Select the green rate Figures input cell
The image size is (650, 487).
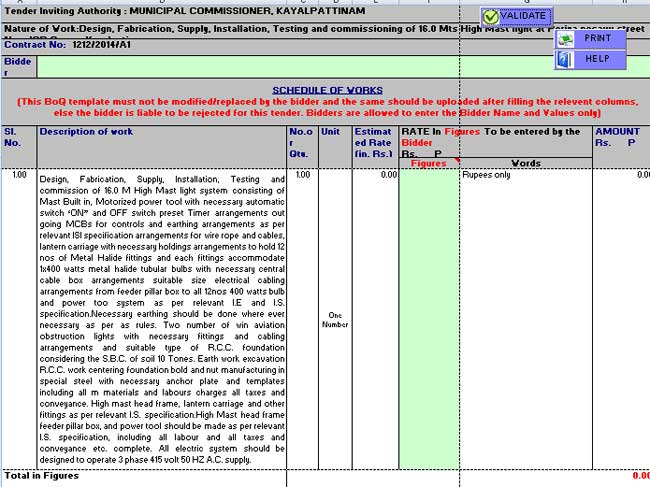429,319
